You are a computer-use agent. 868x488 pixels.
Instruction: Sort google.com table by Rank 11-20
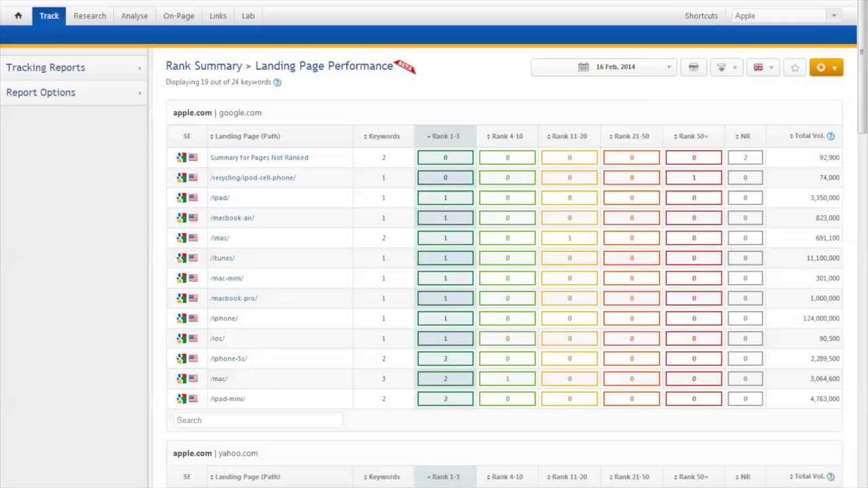[x=567, y=136]
